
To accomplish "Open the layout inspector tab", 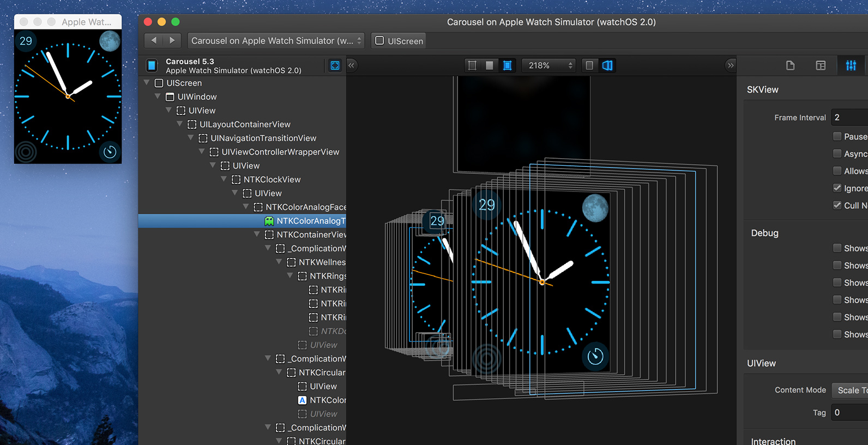I will coord(821,65).
